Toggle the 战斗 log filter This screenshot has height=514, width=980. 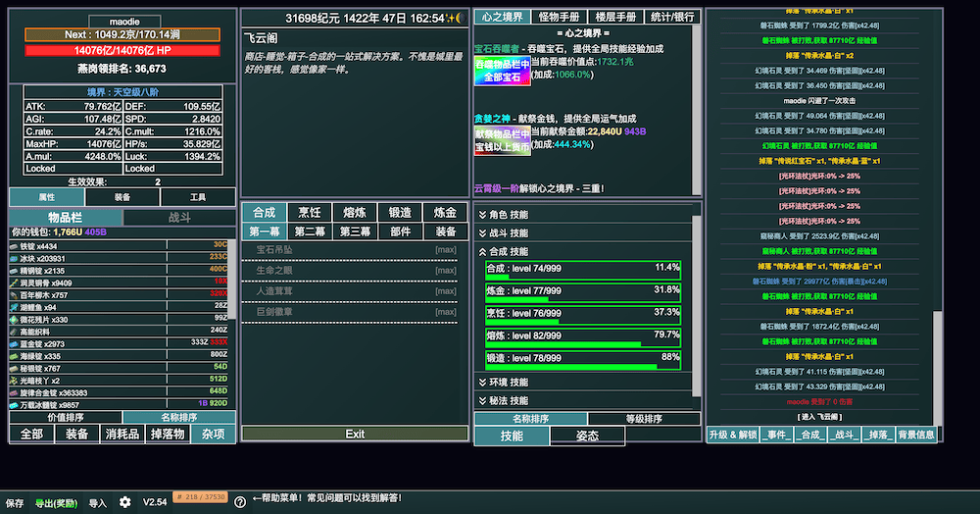tap(846, 435)
